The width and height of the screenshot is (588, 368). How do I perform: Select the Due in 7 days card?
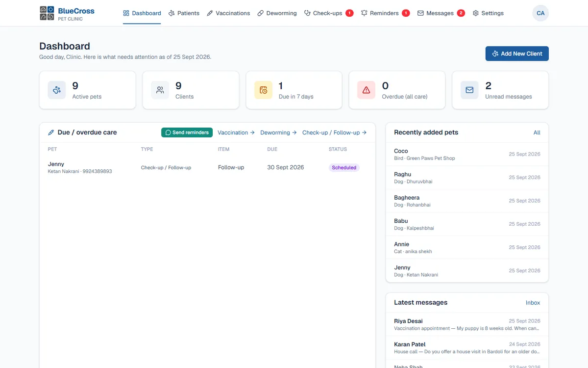[294, 90]
